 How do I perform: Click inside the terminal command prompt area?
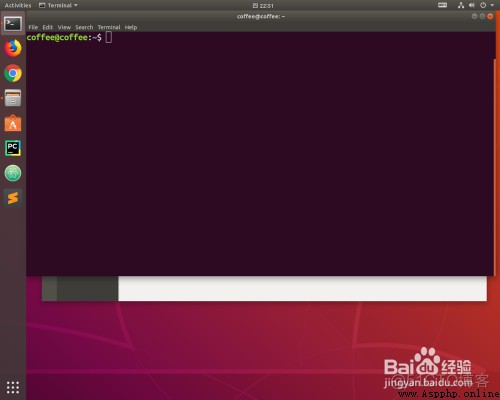tap(260, 153)
